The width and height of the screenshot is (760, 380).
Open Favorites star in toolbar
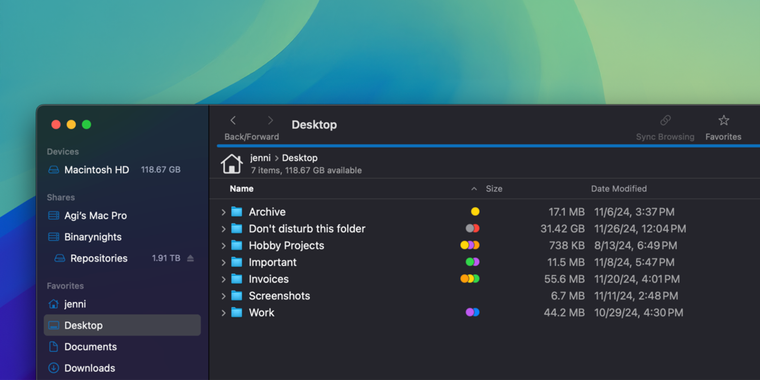pos(724,120)
